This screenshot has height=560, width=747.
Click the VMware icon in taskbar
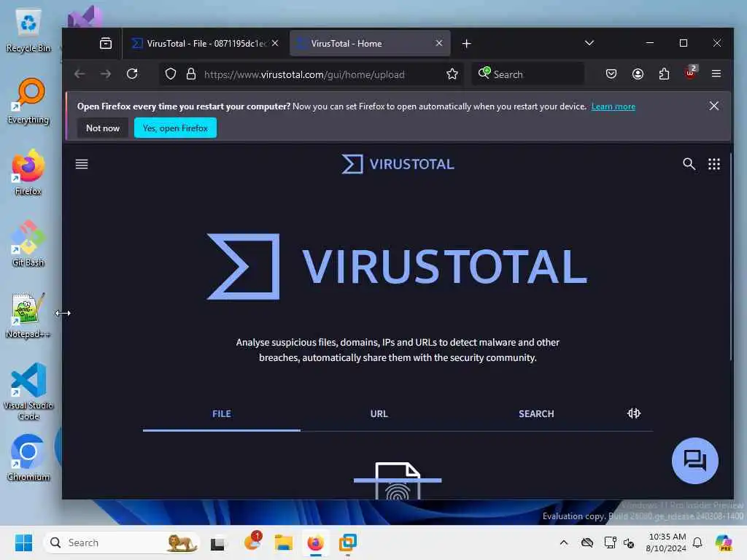(348, 542)
